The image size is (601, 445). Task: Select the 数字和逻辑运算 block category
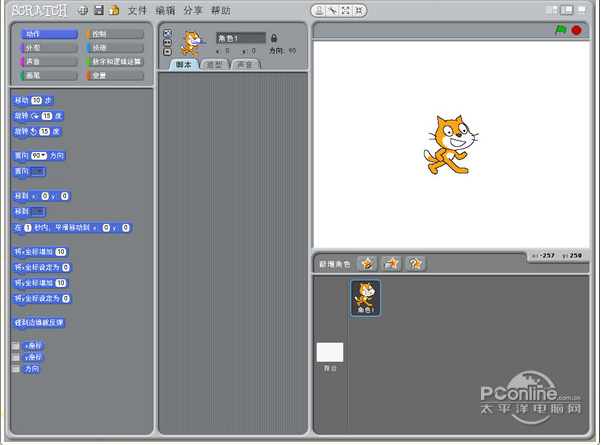click(115, 62)
